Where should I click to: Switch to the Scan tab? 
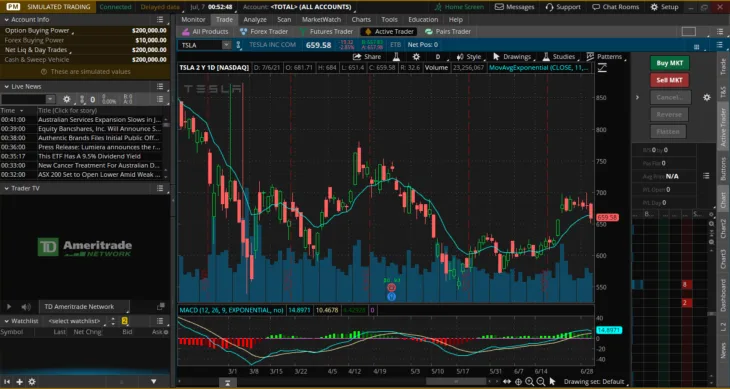[x=284, y=20]
